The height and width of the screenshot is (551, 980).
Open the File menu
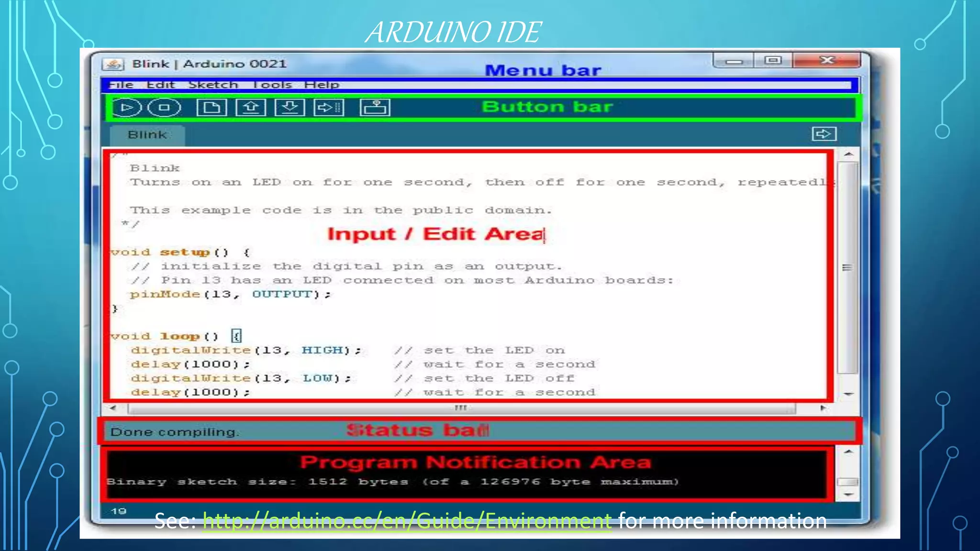click(x=121, y=85)
